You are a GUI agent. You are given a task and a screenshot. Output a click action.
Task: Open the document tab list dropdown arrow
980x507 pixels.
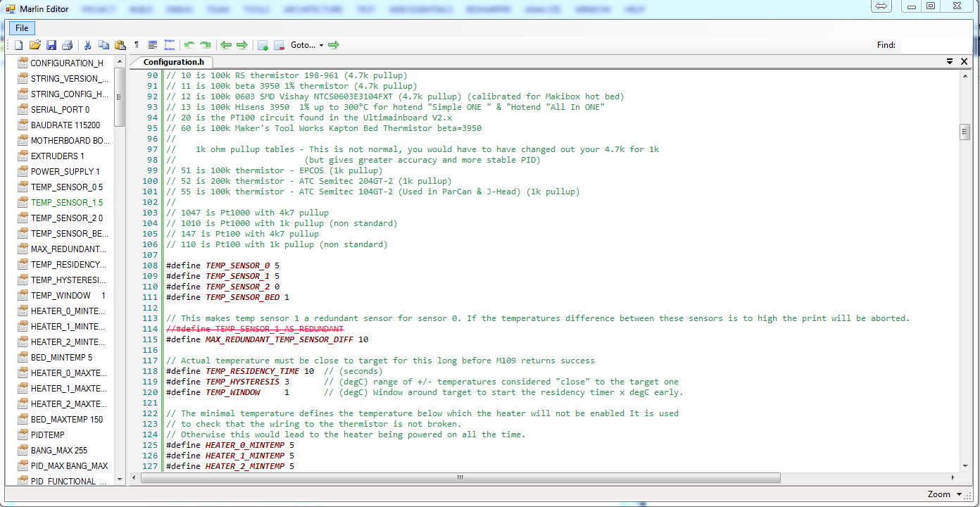950,62
